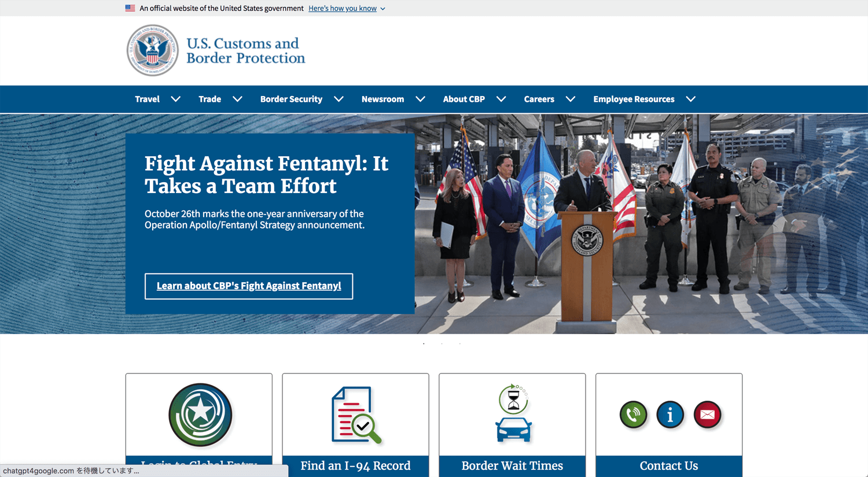The image size is (868, 477).
Task: Click 'An official website of the United States government' text
Action: (x=222, y=8)
